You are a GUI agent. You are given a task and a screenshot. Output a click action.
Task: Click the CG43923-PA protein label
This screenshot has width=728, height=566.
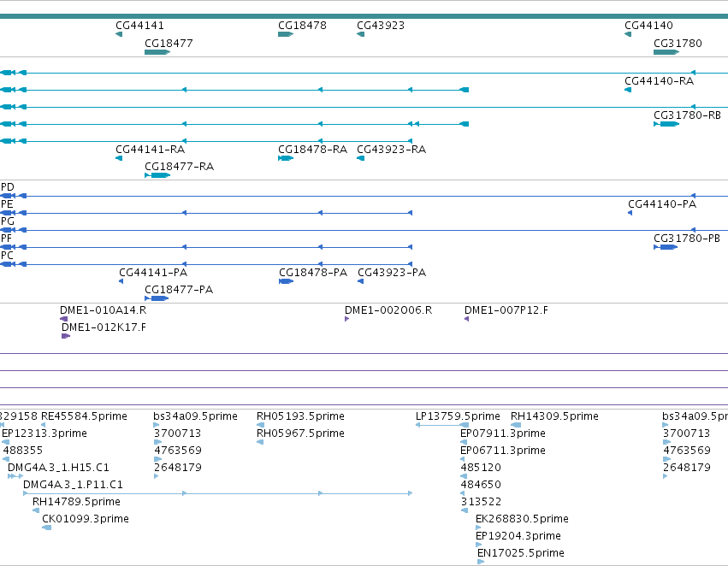[392, 273]
